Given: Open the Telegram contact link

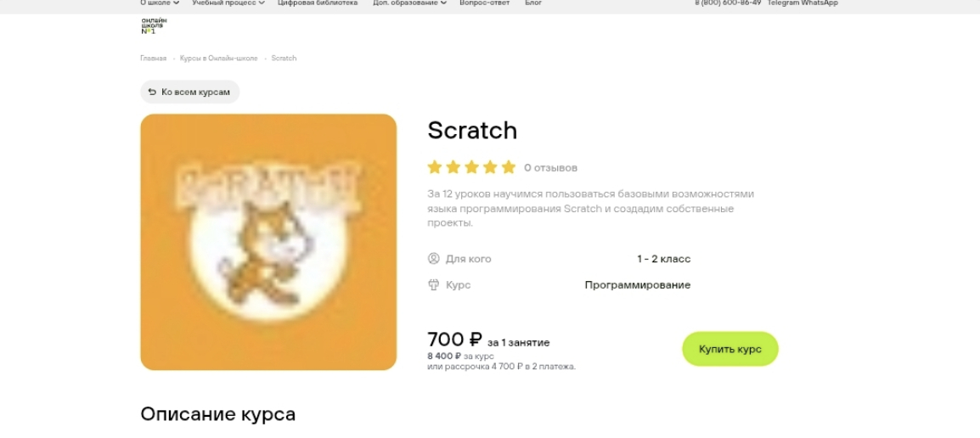Looking at the screenshot, I should click(783, 3).
